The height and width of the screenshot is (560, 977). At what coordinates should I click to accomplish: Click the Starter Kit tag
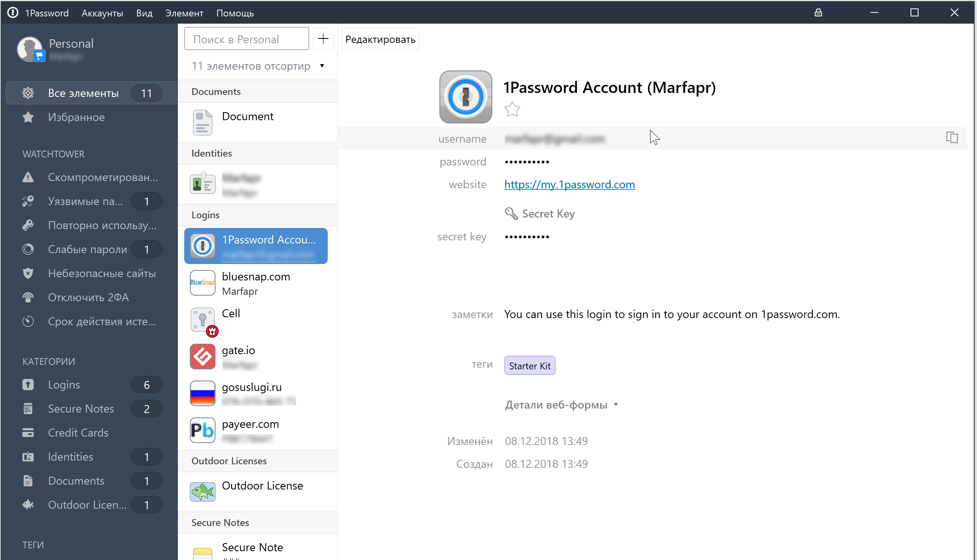[529, 366]
